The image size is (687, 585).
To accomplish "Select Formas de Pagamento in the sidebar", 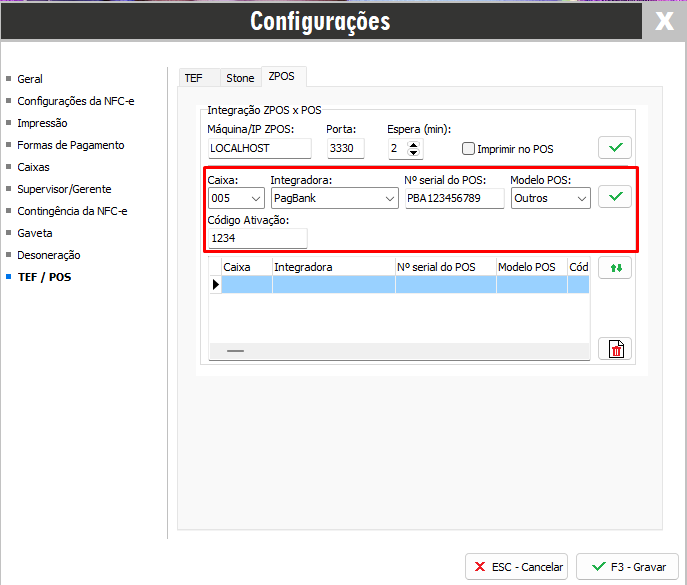I will click(x=71, y=145).
